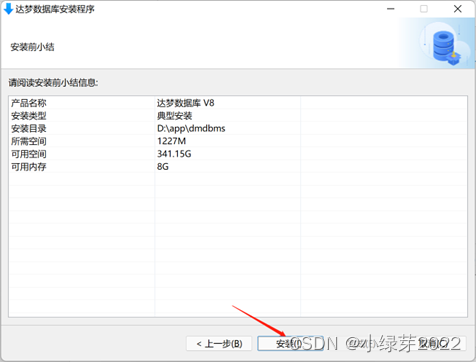This screenshot has width=476, height=362.
Task: Select the 安装类型 row label
Action: (x=29, y=116)
